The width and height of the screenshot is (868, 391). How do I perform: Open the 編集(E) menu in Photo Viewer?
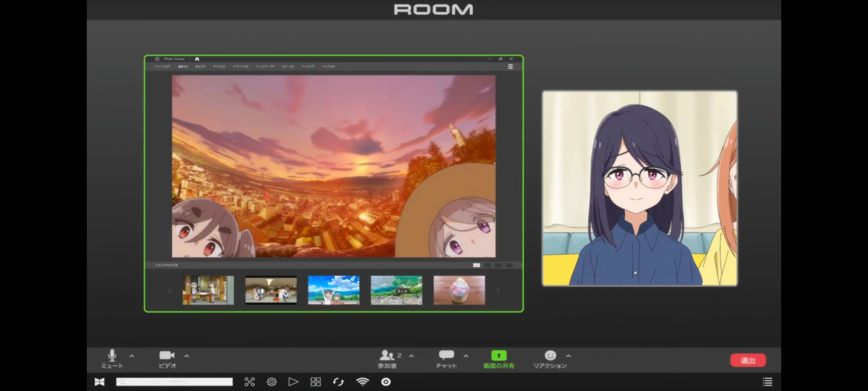183,66
